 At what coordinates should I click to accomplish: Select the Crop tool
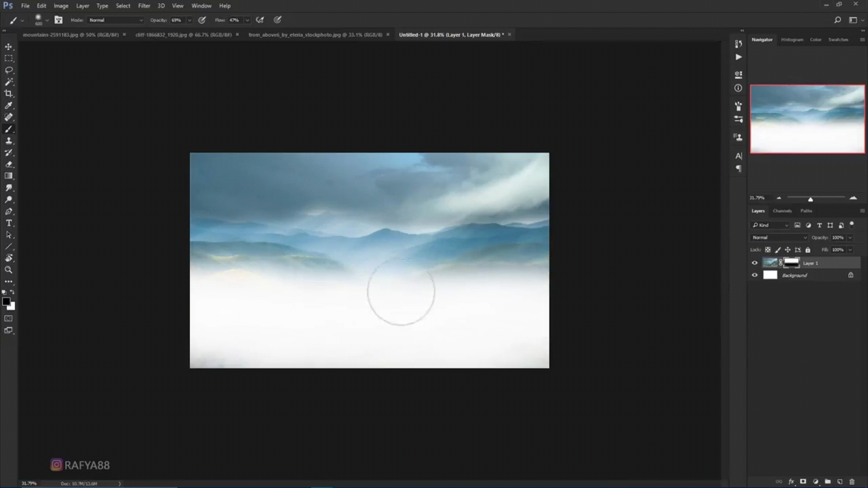tap(8, 93)
